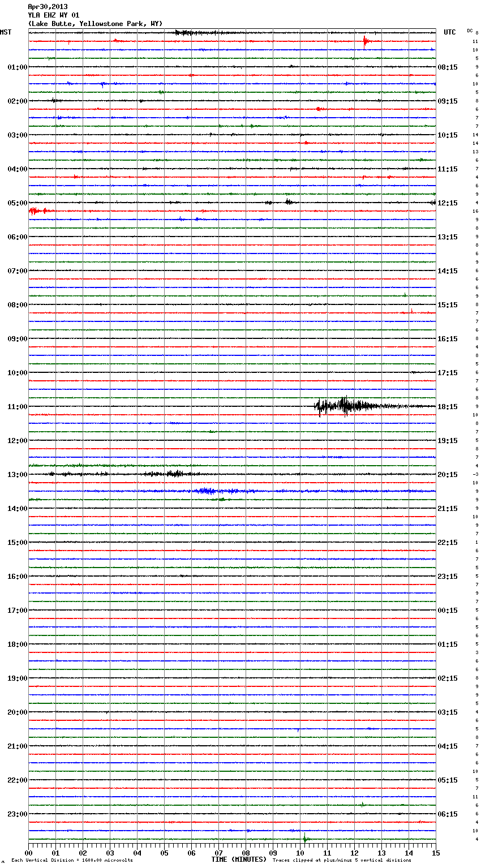Pick the 04:15 UTC row label
The image size is (481, 868).
448,746
